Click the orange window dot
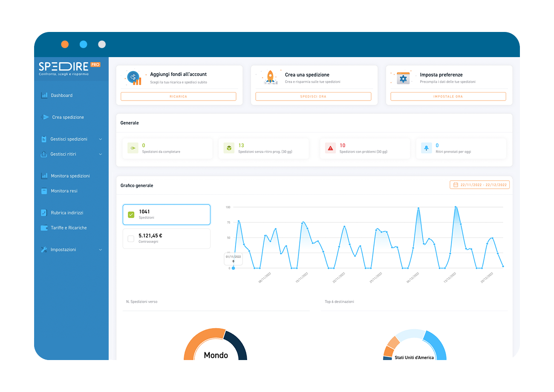 tap(65, 44)
